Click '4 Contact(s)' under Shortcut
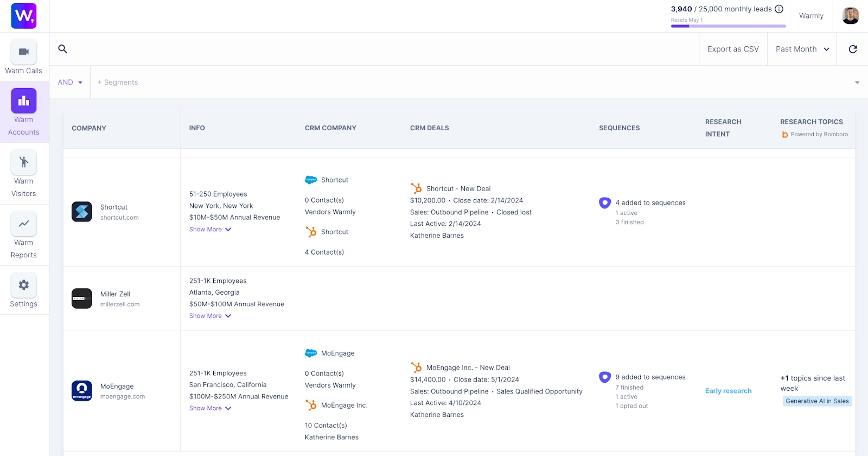The height and width of the screenshot is (456, 868). [324, 252]
